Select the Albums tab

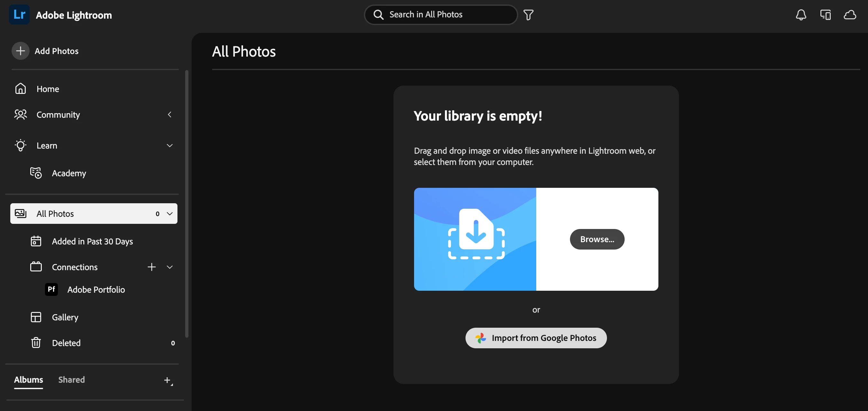click(x=28, y=379)
